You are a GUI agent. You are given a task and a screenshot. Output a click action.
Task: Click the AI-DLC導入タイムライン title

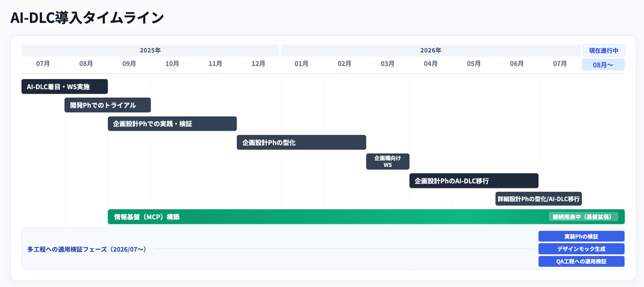[x=87, y=18]
